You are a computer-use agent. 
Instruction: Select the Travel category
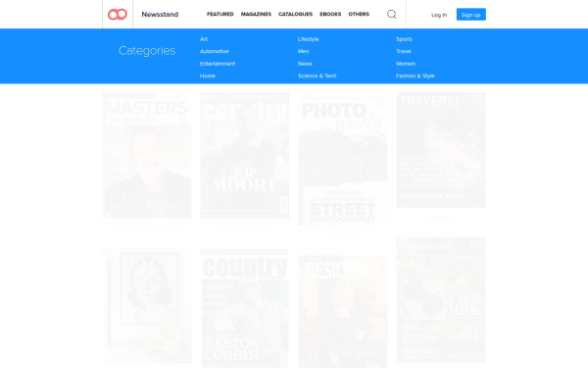404,51
